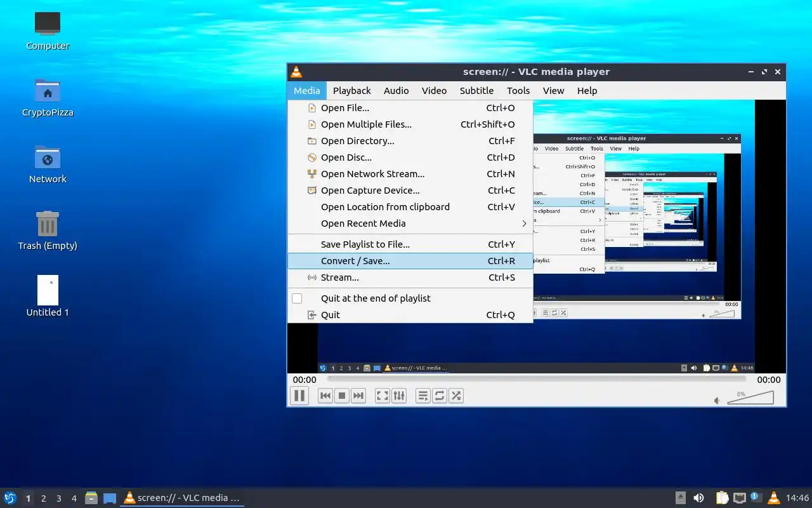Choose Open Directory... from Media menu
Screen dimensions: 812x508
click(x=410, y=141)
